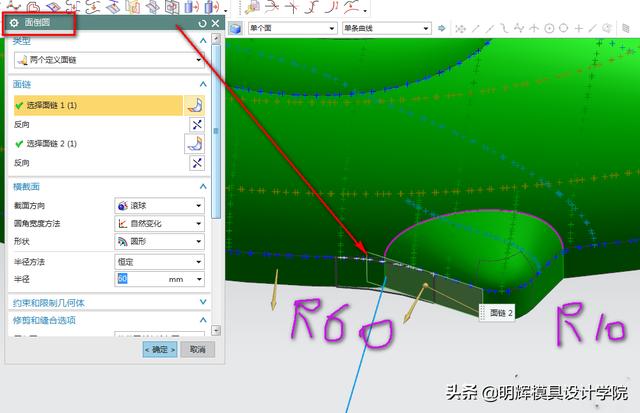Click the dialog settings gear icon
The image size is (640, 413).
(14, 23)
